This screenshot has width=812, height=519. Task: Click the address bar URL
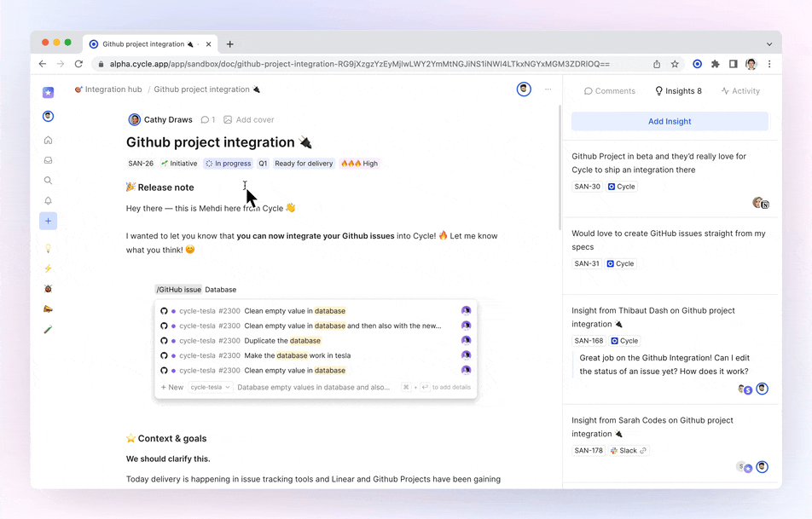point(359,64)
